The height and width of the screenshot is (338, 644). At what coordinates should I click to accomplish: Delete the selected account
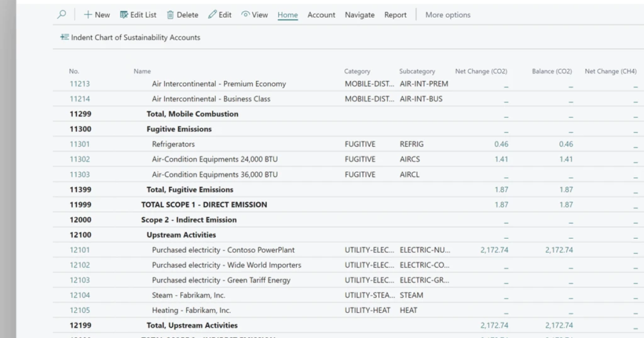pos(182,15)
